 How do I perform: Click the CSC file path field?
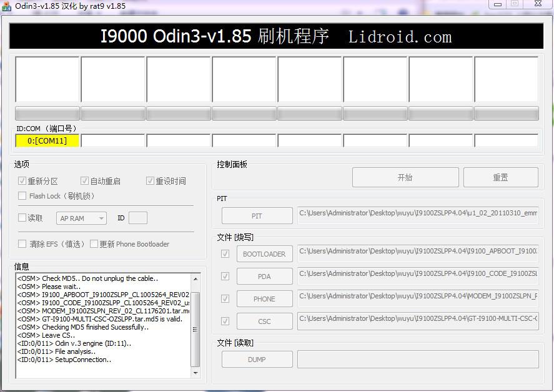(x=418, y=321)
